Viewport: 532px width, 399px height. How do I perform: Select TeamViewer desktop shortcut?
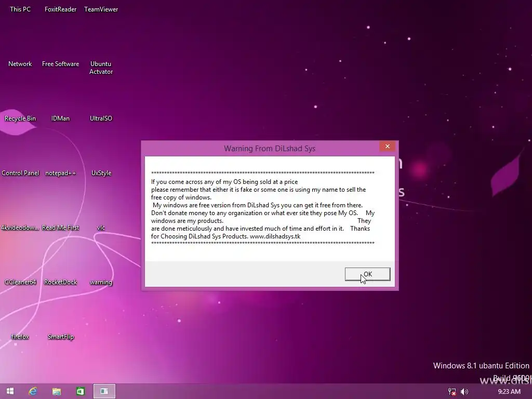101,9
